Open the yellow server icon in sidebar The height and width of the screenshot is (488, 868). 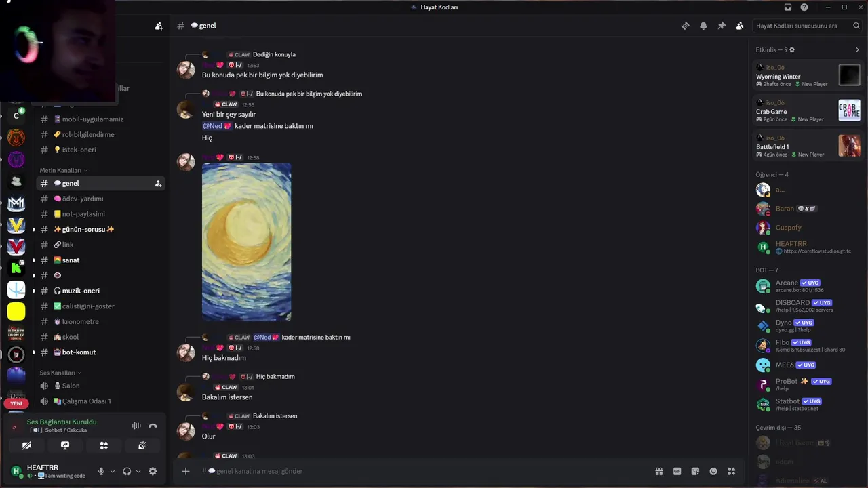click(16, 311)
